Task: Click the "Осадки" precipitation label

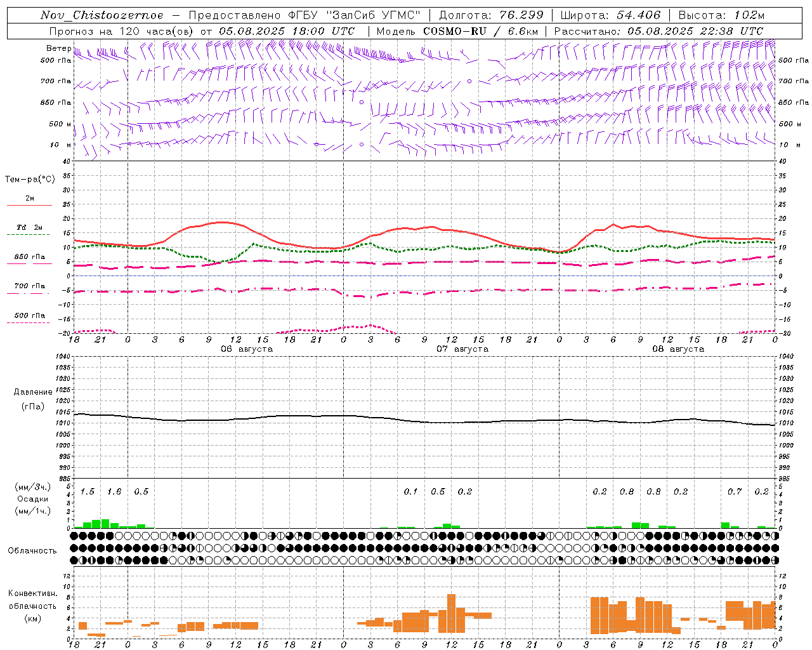Action: (x=32, y=499)
